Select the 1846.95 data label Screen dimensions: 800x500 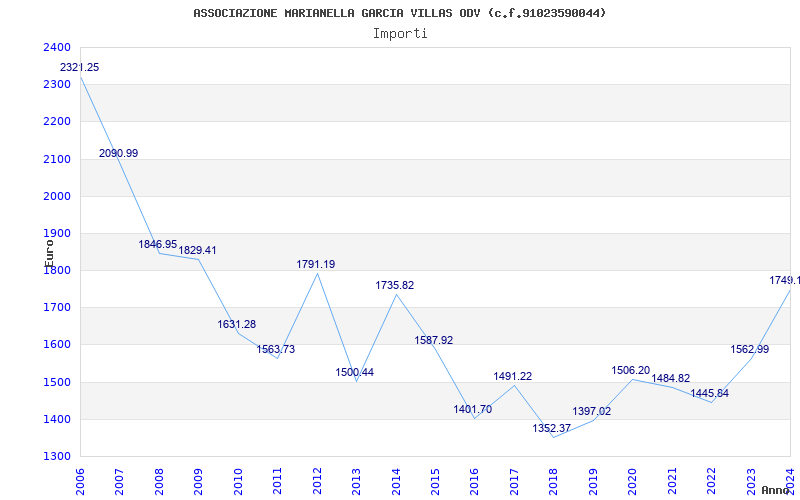[158, 244]
